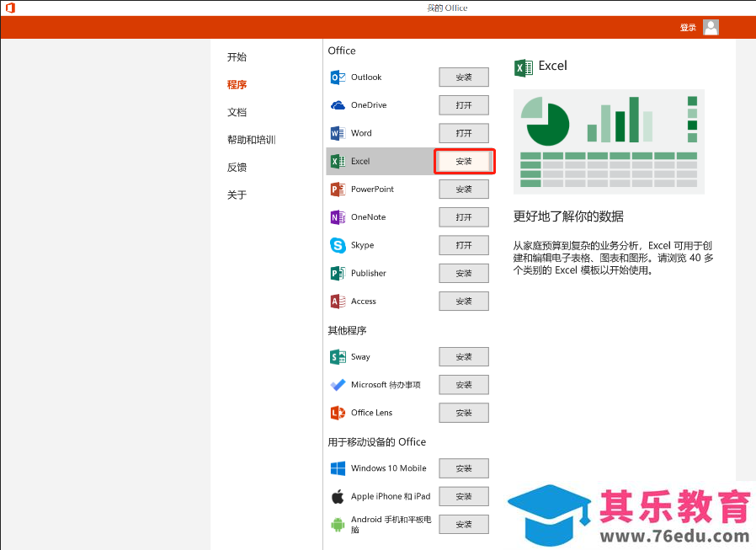
Task: Click the Sway app icon
Action: click(338, 357)
